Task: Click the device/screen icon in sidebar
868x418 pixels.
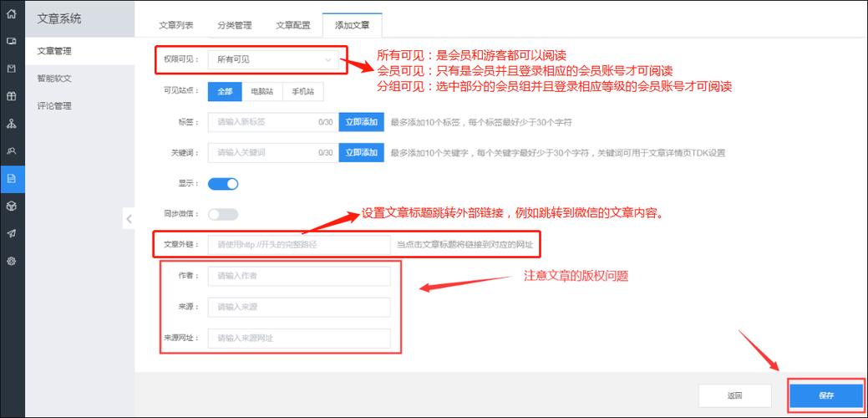Action: coord(11,42)
